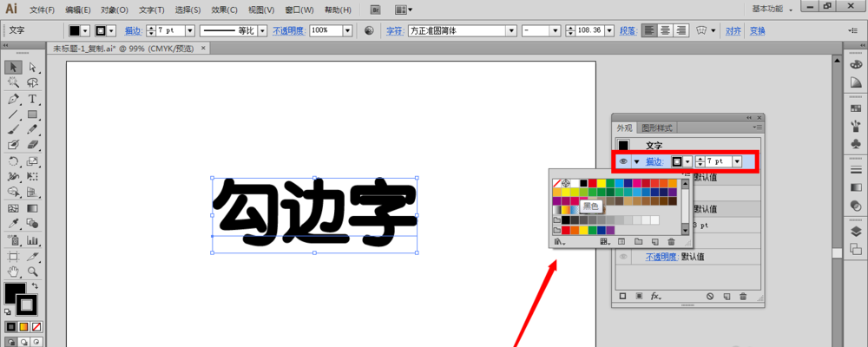The width and height of the screenshot is (868, 347).
Task: Open the Stroke panel lines icon
Action: click(x=855, y=170)
